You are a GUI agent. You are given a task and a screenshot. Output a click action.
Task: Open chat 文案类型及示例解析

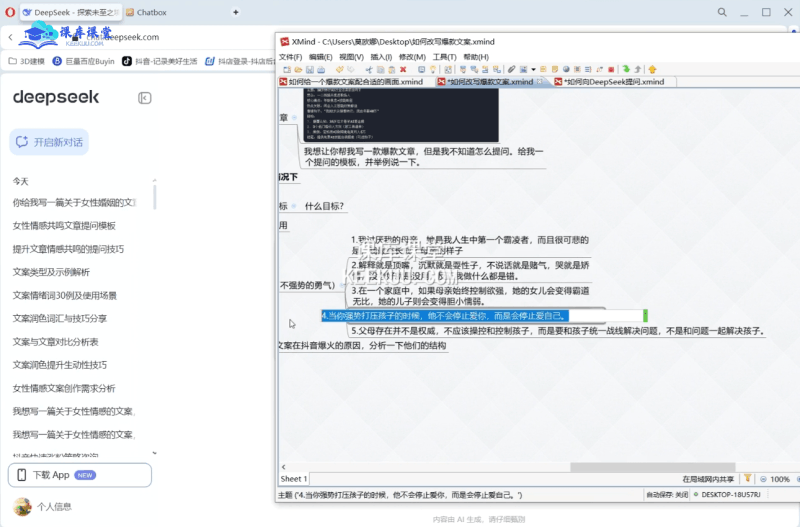point(51,272)
